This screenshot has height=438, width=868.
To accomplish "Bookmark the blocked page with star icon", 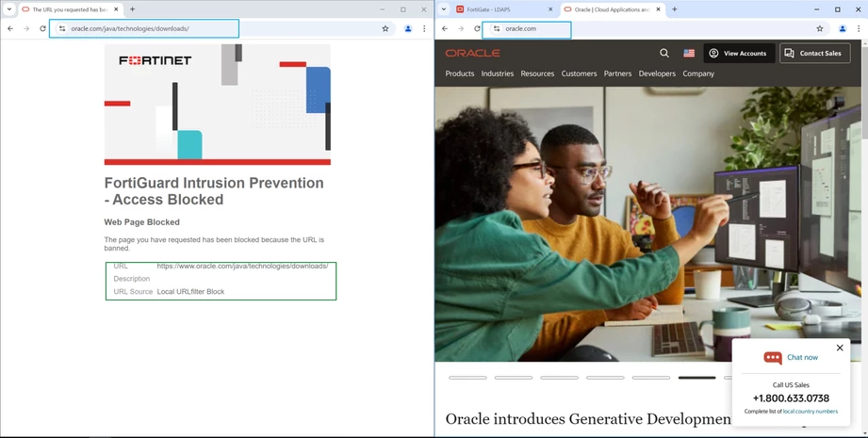I will (385, 29).
